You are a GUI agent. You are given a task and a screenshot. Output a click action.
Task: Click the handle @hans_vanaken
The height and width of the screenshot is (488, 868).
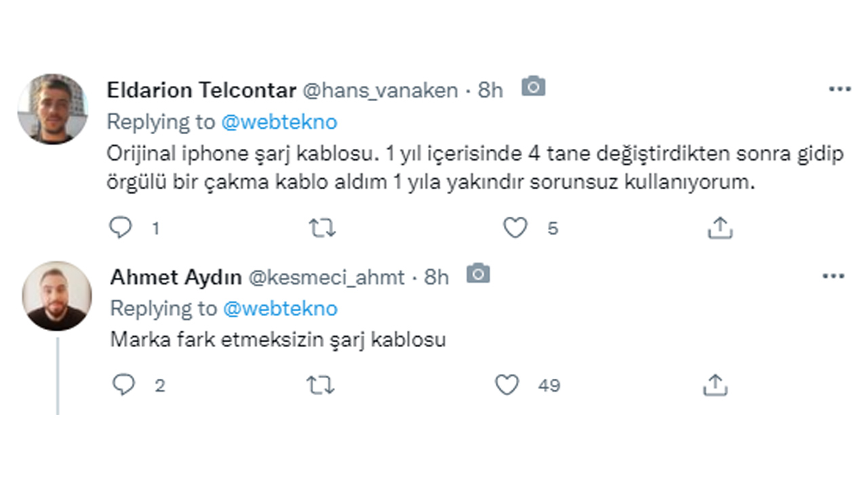click(x=383, y=90)
